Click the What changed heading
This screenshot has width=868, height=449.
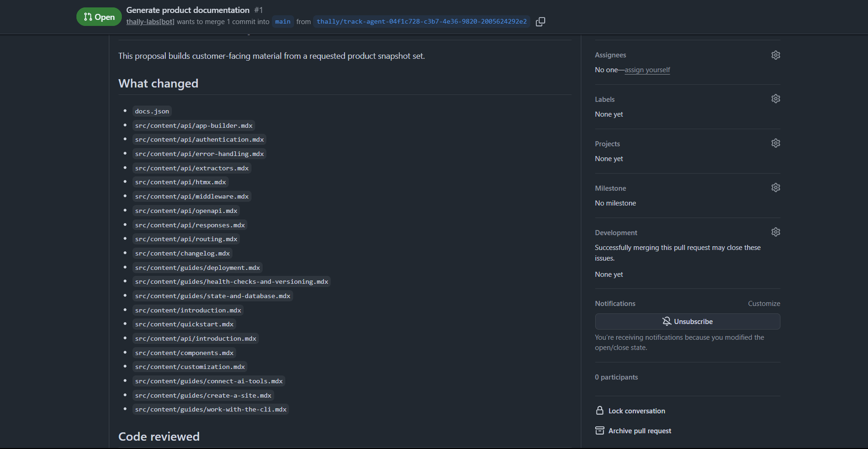(x=158, y=83)
